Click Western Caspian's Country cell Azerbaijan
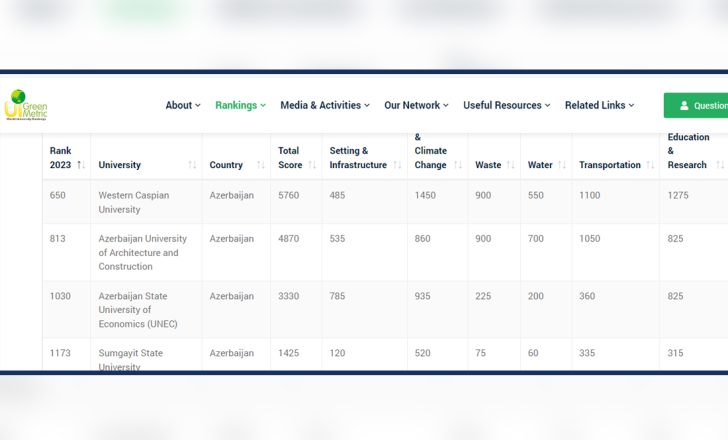This screenshot has width=728, height=440. coord(232,195)
